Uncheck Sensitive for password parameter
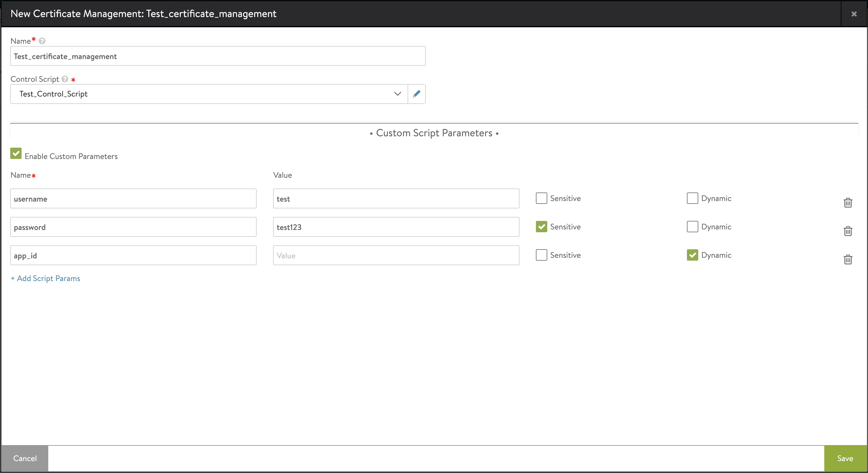The image size is (868, 473). (541, 227)
